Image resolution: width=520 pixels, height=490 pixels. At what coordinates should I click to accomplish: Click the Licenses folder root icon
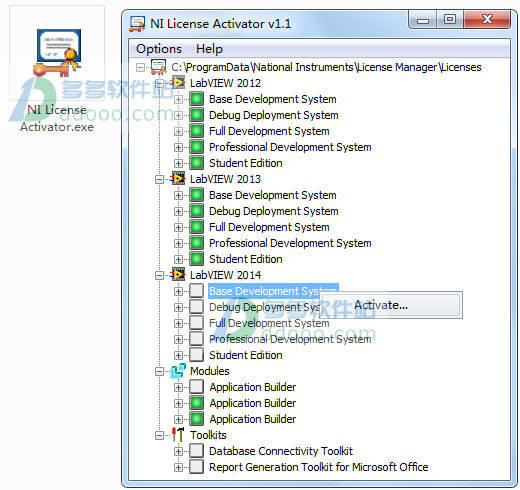159,67
